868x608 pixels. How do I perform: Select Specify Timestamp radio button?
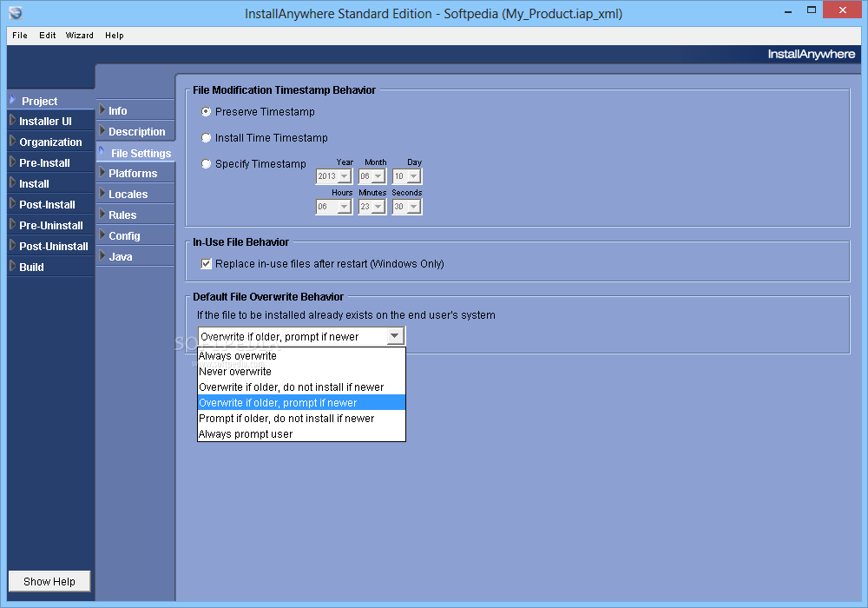point(206,164)
